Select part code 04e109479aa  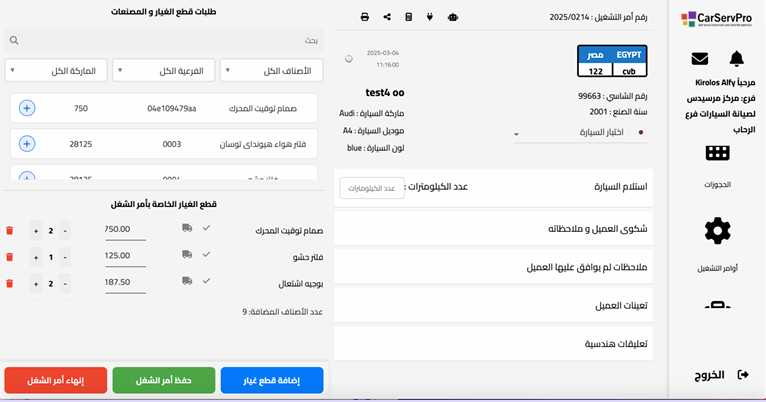[x=171, y=108]
